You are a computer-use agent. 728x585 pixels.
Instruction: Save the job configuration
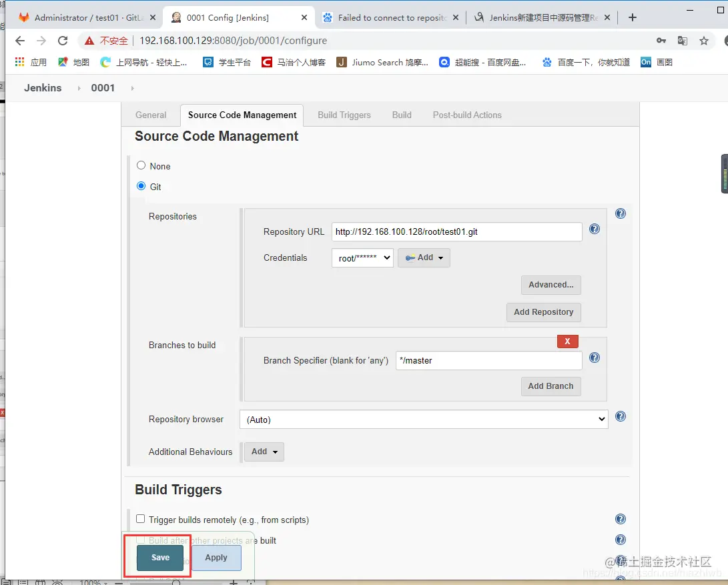coord(160,558)
